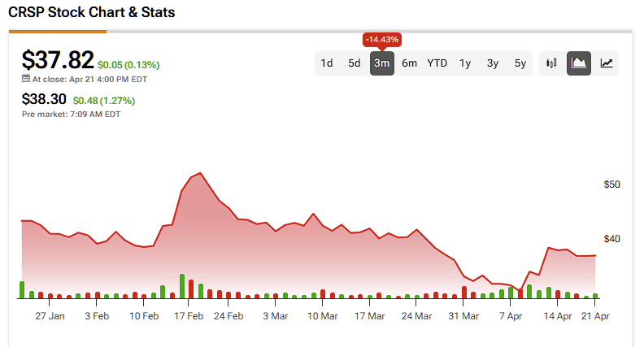Click the tallest green volume bar near 17 Feb

(182, 286)
